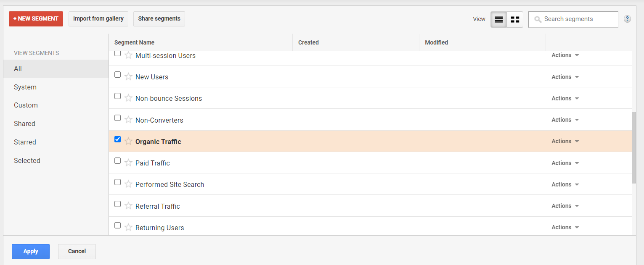Viewport: 644px width, 265px height.
Task: Click the Multi-session Users segment name
Action: point(165,55)
